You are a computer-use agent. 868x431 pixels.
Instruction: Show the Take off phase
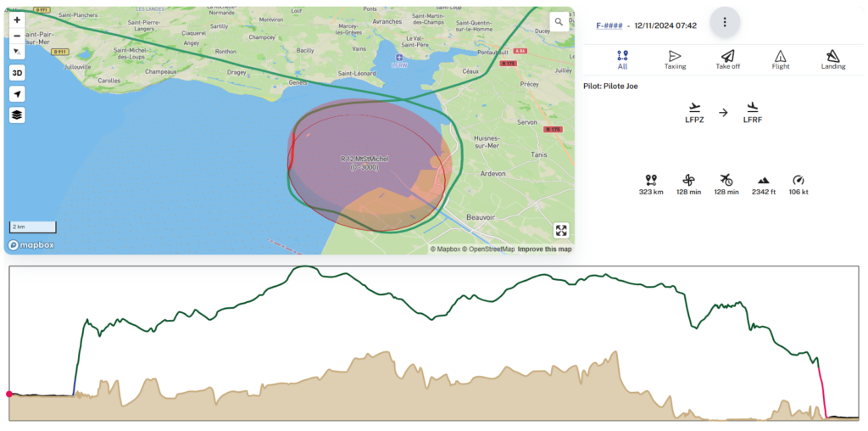(x=727, y=59)
